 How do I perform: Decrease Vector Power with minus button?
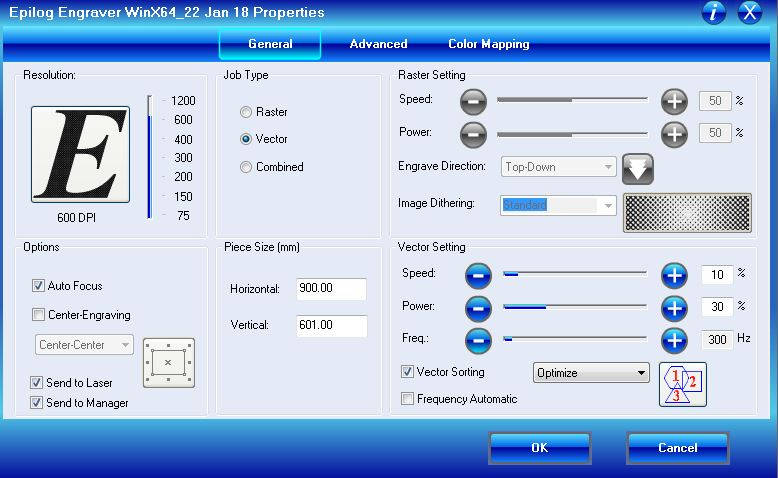click(478, 308)
